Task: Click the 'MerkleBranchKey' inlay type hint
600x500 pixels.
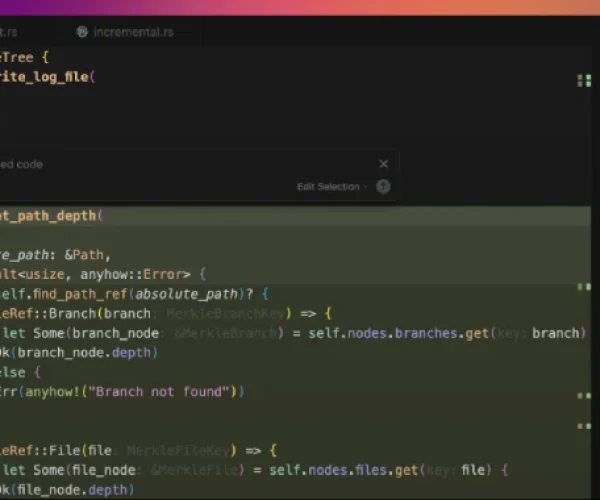Action: point(225,314)
